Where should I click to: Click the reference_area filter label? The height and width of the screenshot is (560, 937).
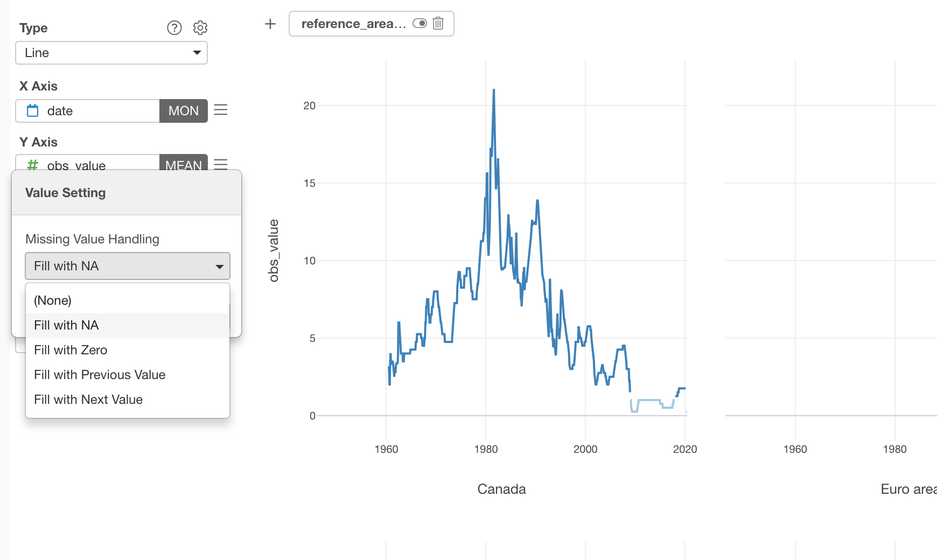click(x=353, y=24)
